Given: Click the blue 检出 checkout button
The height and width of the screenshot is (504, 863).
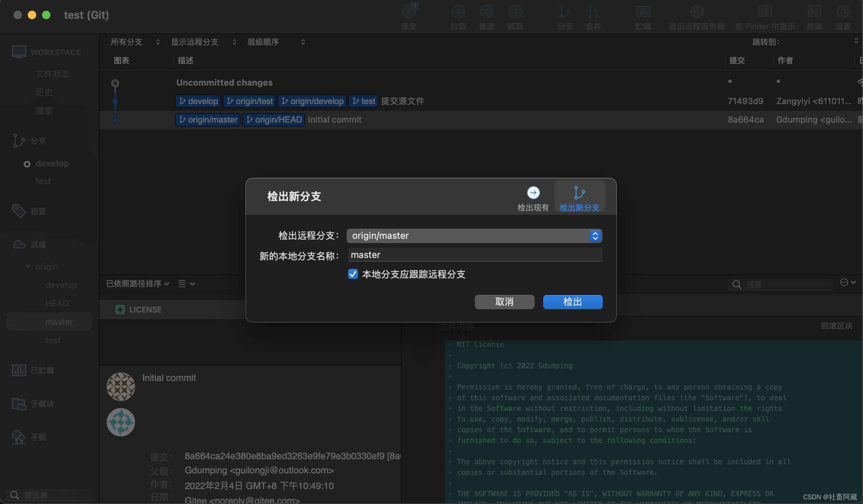Looking at the screenshot, I should click(x=572, y=302).
